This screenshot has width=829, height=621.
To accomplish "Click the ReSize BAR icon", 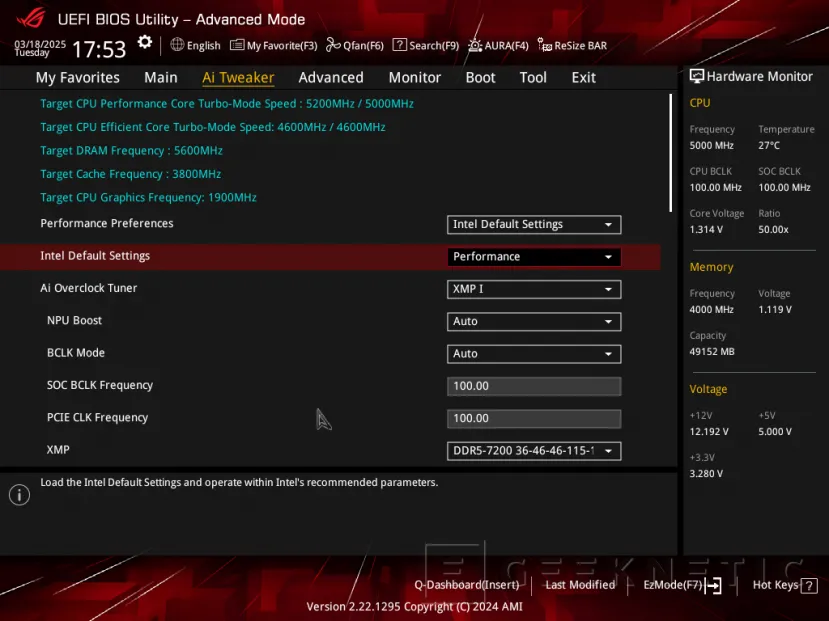I will pyautogui.click(x=545, y=45).
